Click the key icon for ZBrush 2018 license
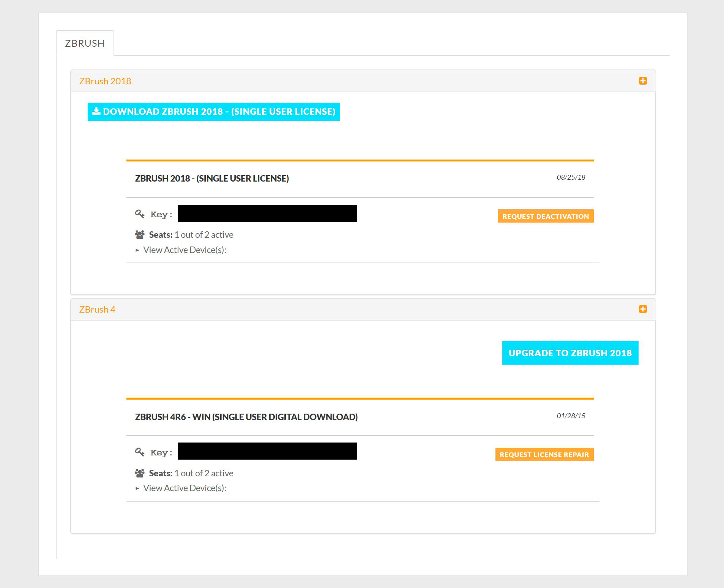724x588 pixels. click(140, 214)
